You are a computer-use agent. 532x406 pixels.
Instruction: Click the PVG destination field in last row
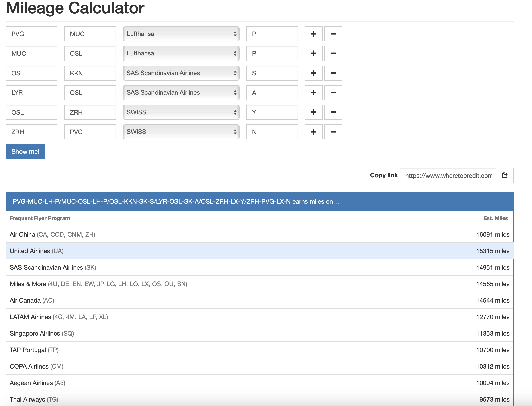click(90, 132)
